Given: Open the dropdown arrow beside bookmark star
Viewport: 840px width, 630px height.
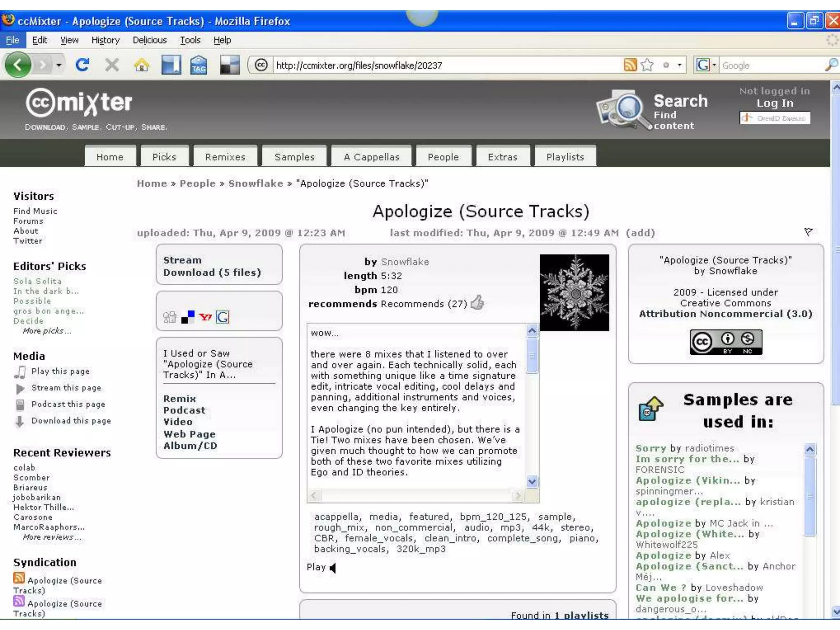Looking at the screenshot, I should tap(680, 65).
